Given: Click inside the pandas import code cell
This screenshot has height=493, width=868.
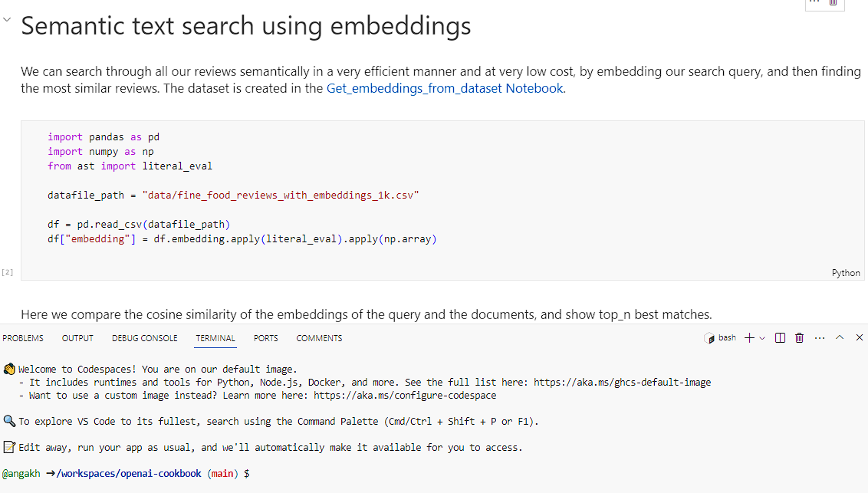Looking at the screenshot, I should 442,200.
